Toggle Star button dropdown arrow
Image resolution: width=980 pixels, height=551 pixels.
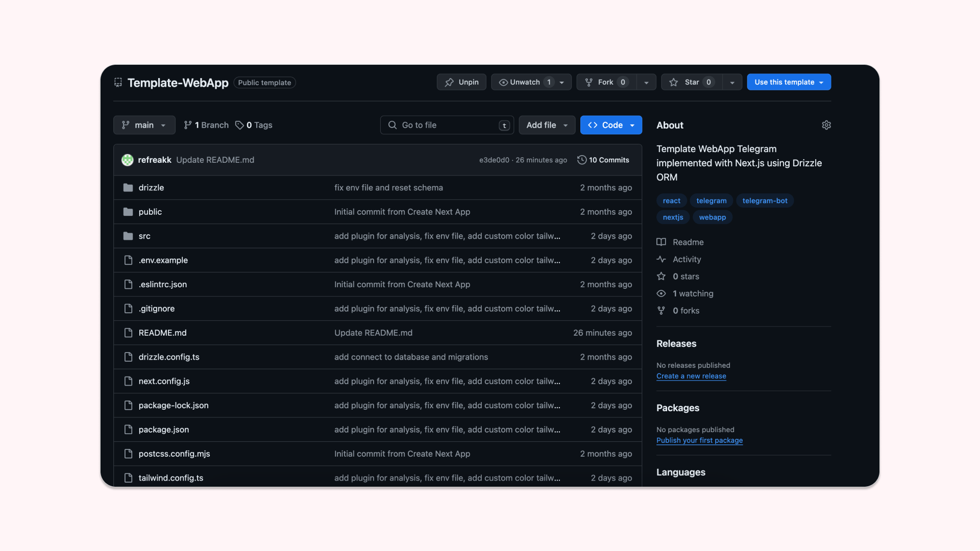(x=732, y=82)
